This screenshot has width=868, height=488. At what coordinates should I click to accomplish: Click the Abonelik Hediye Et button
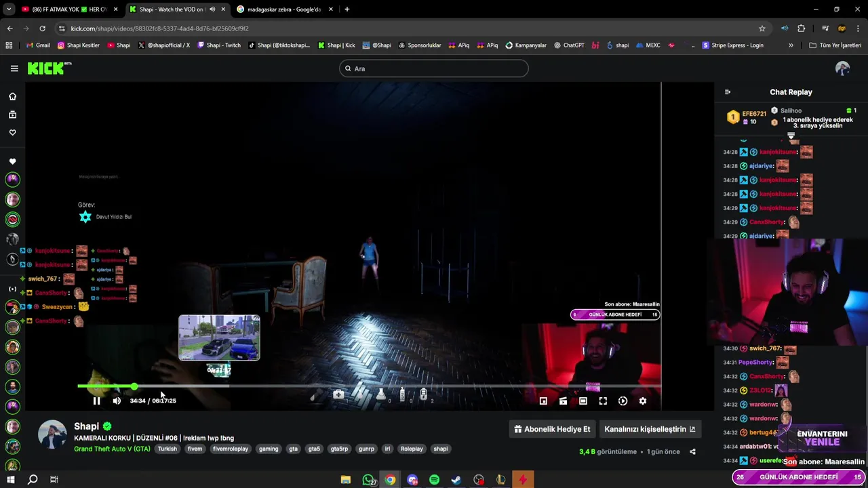pos(552,429)
